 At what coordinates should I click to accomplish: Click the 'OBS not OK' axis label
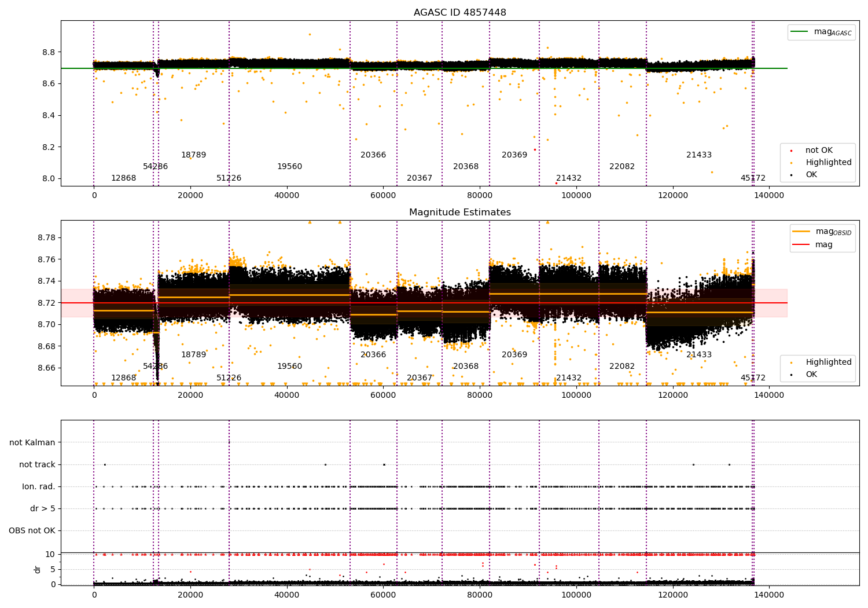click(x=32, y=531)
